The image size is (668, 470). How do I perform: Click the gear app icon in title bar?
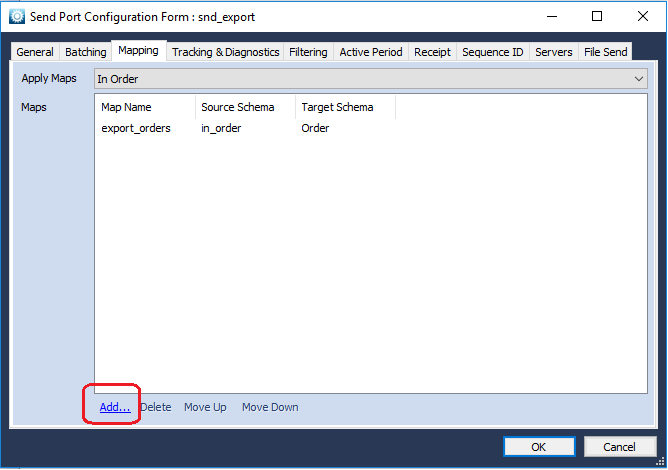point(17,17)
